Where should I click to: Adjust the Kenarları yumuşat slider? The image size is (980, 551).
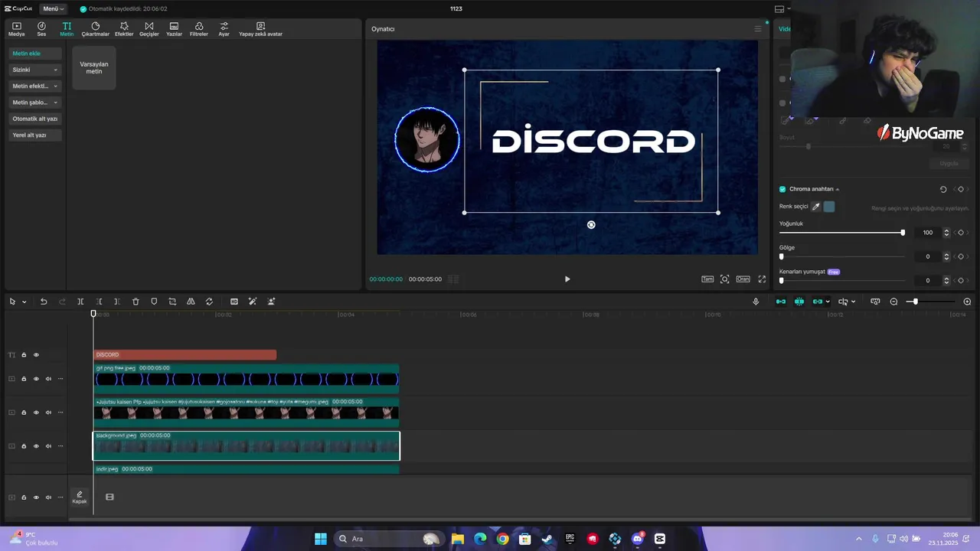841,281
